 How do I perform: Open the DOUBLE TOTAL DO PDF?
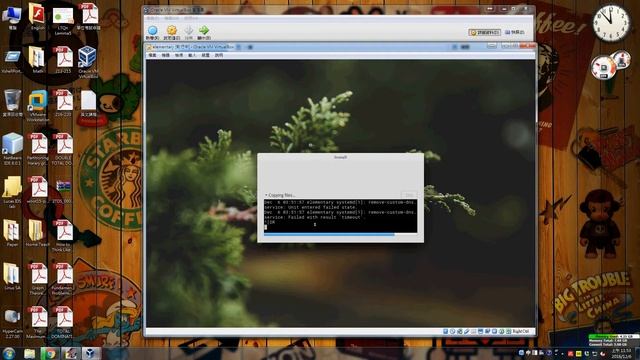tap(62, 149)
